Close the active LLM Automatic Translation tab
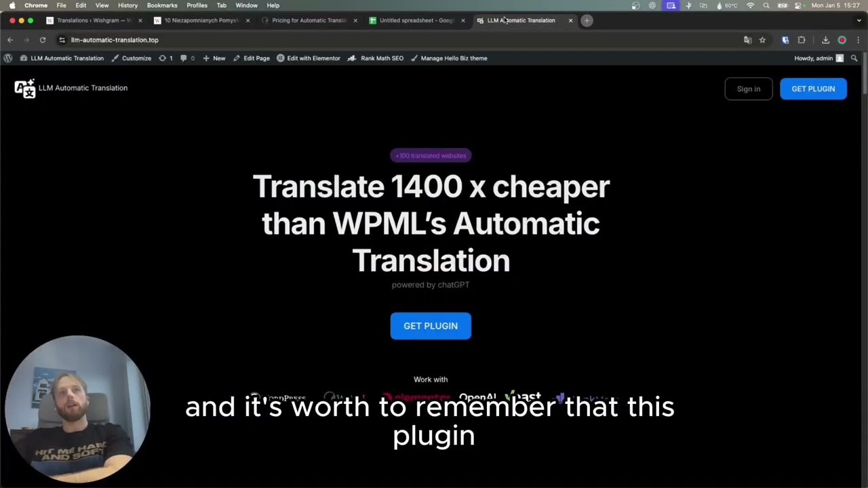 pyautogui.click(x=570, y=20)
